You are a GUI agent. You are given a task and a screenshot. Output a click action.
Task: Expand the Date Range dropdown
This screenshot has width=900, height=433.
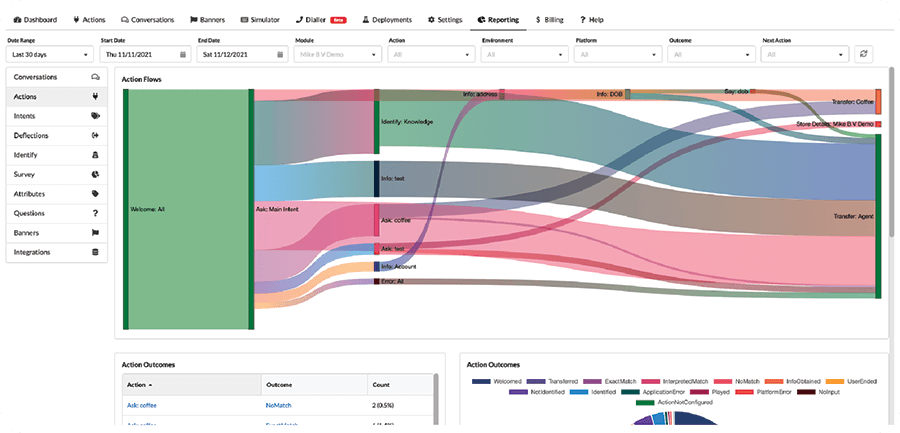pyautogui.click(x=50, y=55)
